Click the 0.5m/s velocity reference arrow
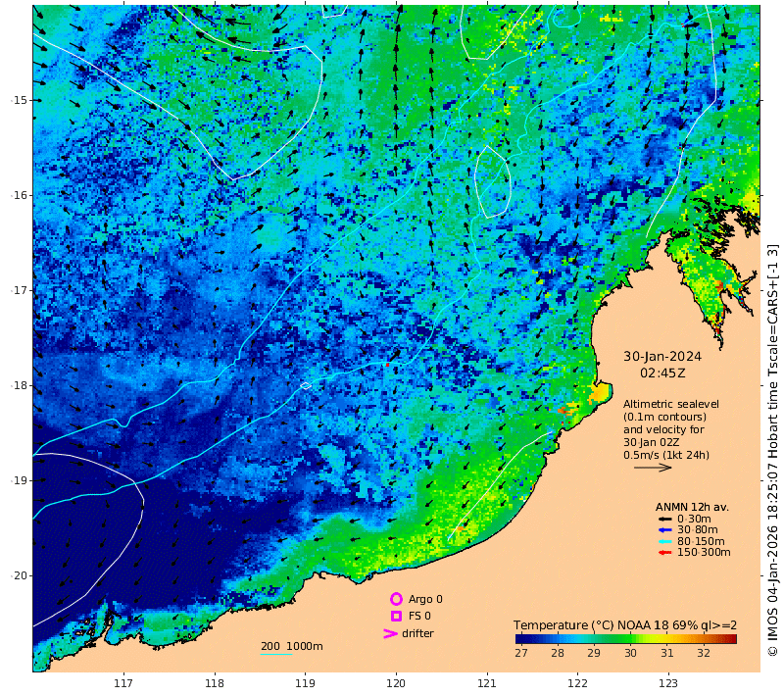This screenshot has height=696, width=784. coord(653,468)
